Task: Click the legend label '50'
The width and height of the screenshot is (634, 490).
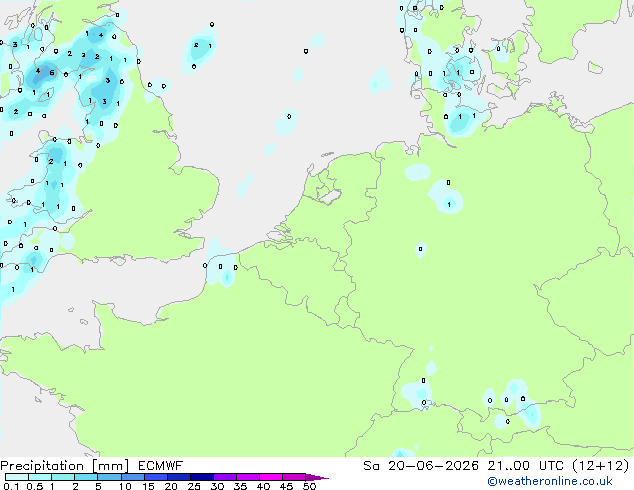Action: point(309,486)
